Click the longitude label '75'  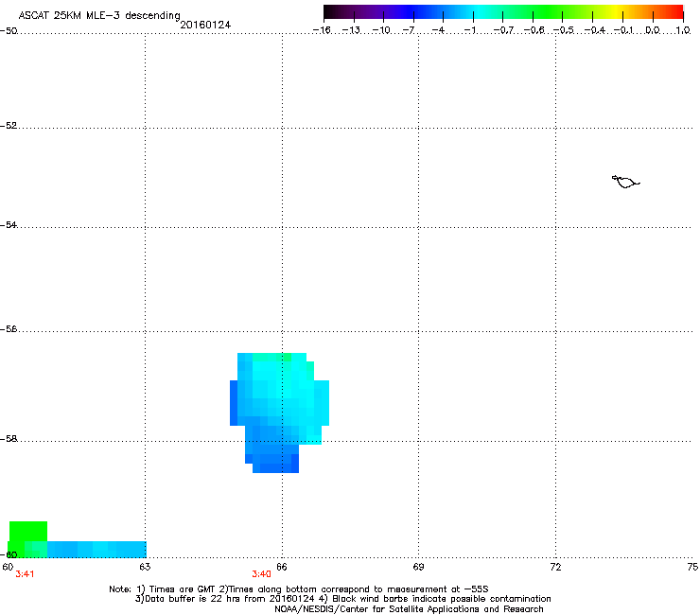[692, 567]
